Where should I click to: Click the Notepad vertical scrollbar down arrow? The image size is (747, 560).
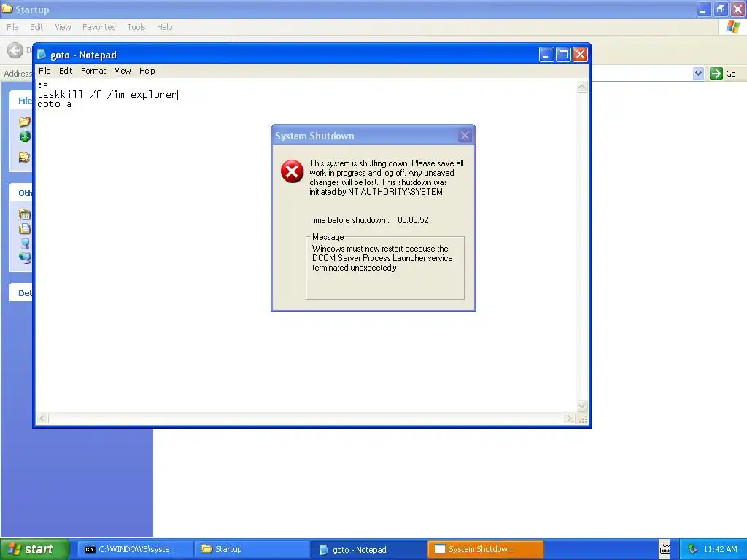coord(581,406)
